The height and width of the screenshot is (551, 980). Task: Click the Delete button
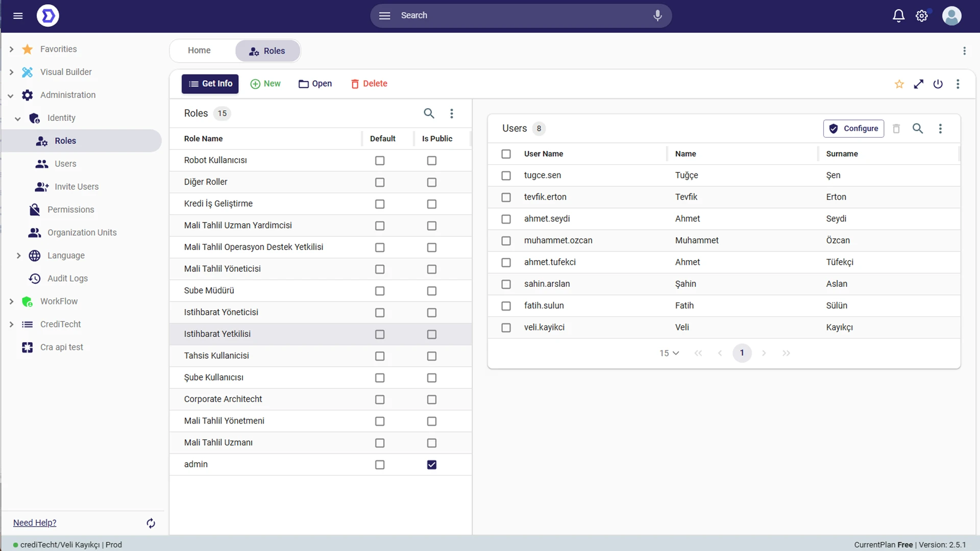(x=369, y=84)
